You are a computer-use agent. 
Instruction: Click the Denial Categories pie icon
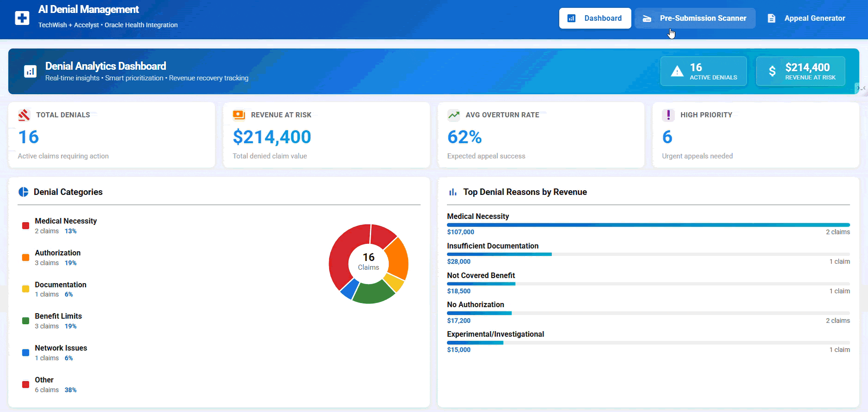(24, 192)
